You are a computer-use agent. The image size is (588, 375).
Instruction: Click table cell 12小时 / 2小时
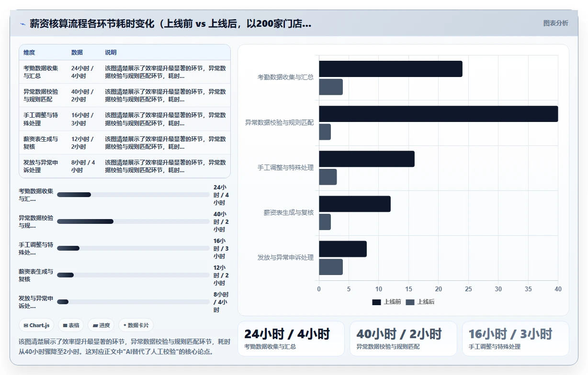(x=83, y=143)
